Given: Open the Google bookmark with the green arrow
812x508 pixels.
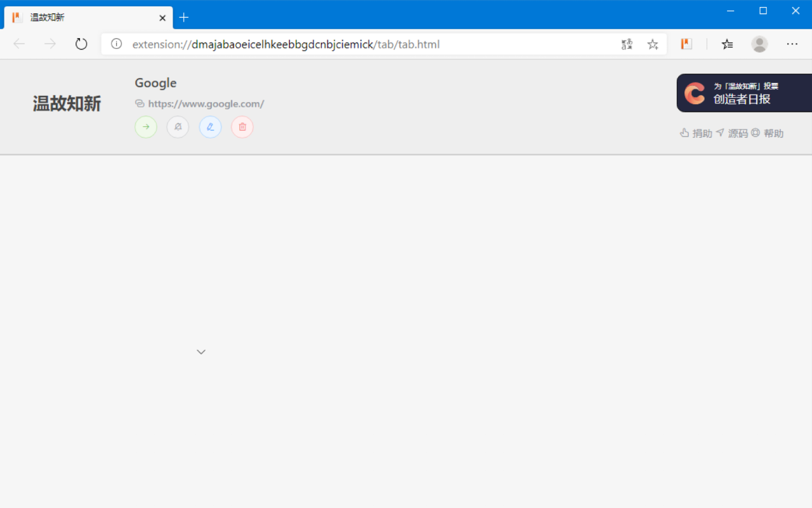Looking at the screenshot, I should (146, 127).
